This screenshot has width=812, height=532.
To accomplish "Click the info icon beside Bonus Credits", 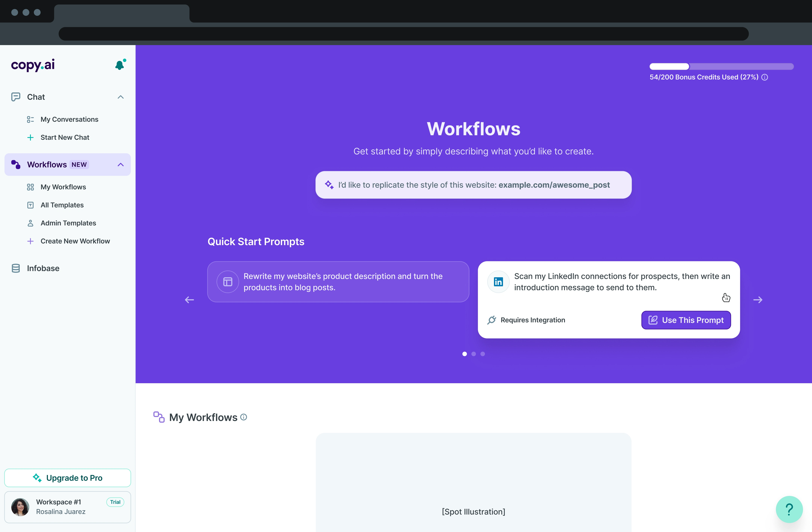I will click(765, 77).
